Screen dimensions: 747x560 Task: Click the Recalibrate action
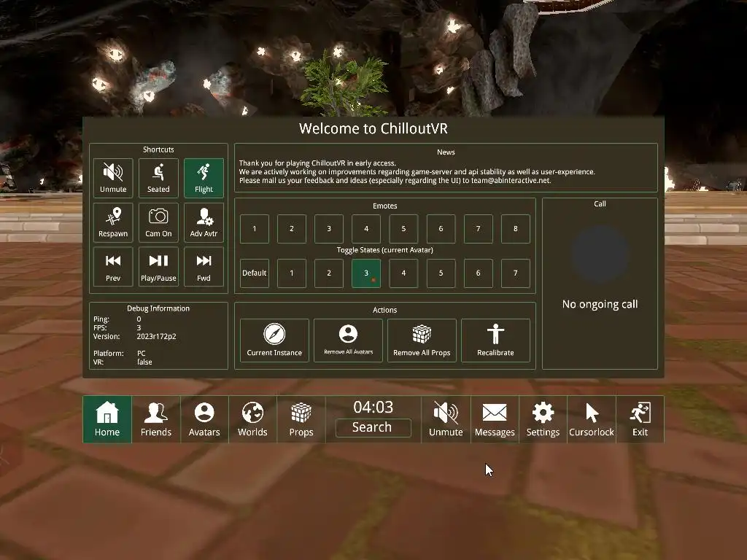pos(495,341)
